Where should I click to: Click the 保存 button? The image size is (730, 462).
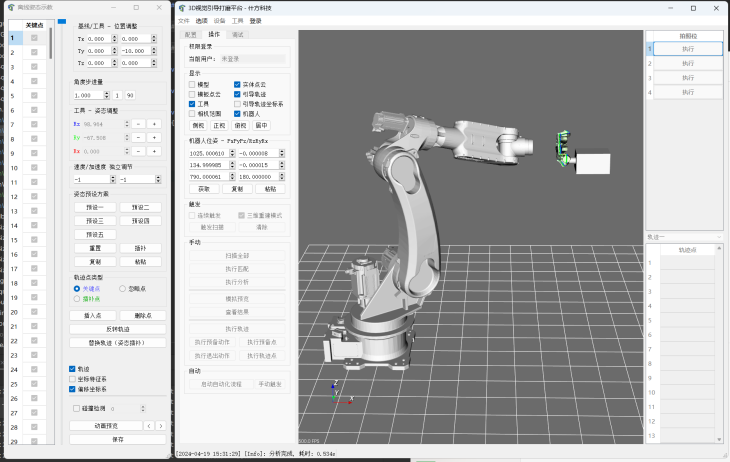point(118,439)
